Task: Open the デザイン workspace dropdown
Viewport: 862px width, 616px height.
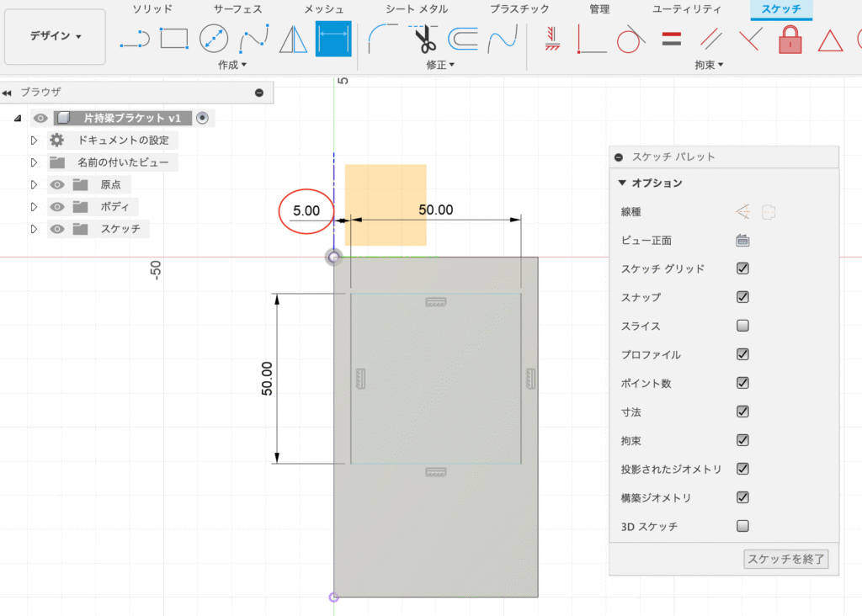Action: click(x=54, y=36)
